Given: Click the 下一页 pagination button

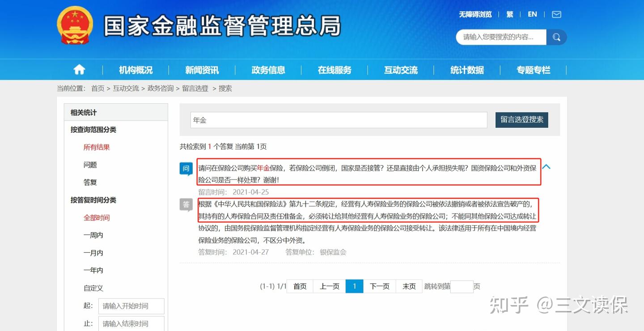Looking at the screenshot, I should coord(379,286).
